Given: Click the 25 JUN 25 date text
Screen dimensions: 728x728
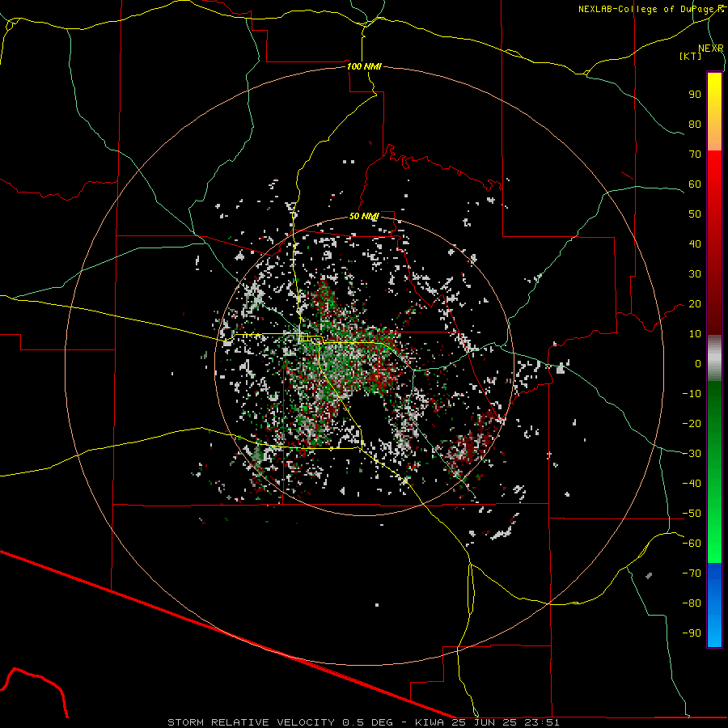Looking at the screenshot, I should [x=485, y=722].
